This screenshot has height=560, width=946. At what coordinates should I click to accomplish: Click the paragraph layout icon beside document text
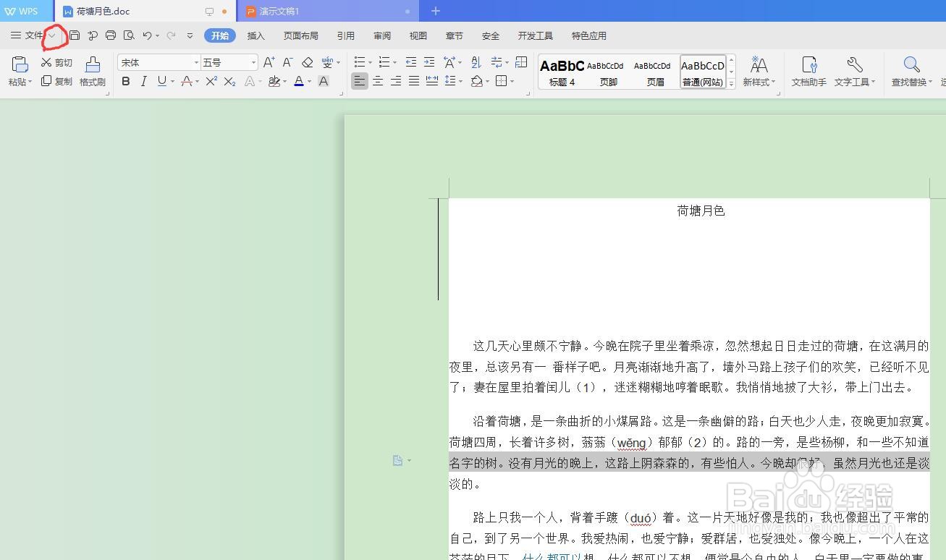point(398,461)
